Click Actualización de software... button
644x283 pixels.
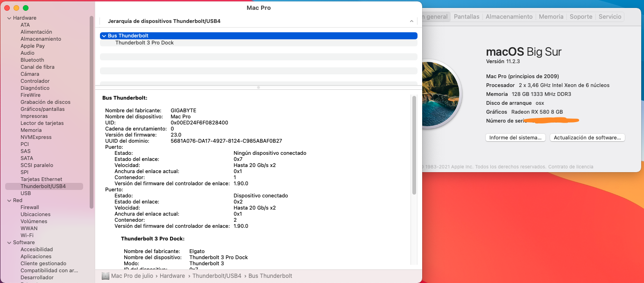[587, 138]
